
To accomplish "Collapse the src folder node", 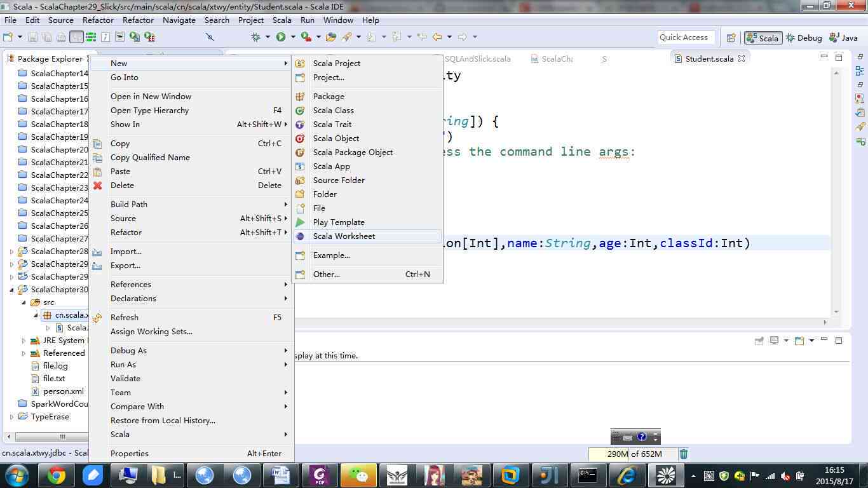I will (24, 302).
